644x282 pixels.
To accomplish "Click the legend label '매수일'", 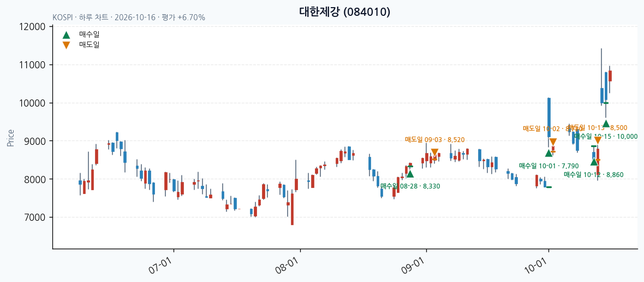I will pos(89,34).
